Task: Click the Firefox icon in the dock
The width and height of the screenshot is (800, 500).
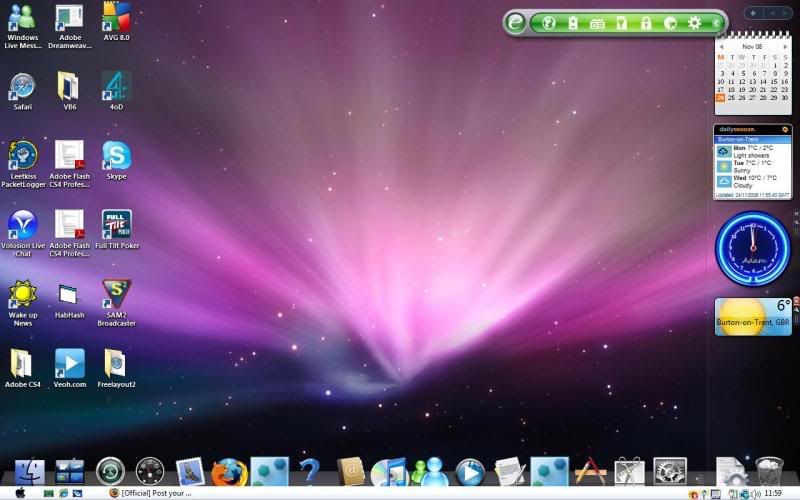Action: pos(229,471)
